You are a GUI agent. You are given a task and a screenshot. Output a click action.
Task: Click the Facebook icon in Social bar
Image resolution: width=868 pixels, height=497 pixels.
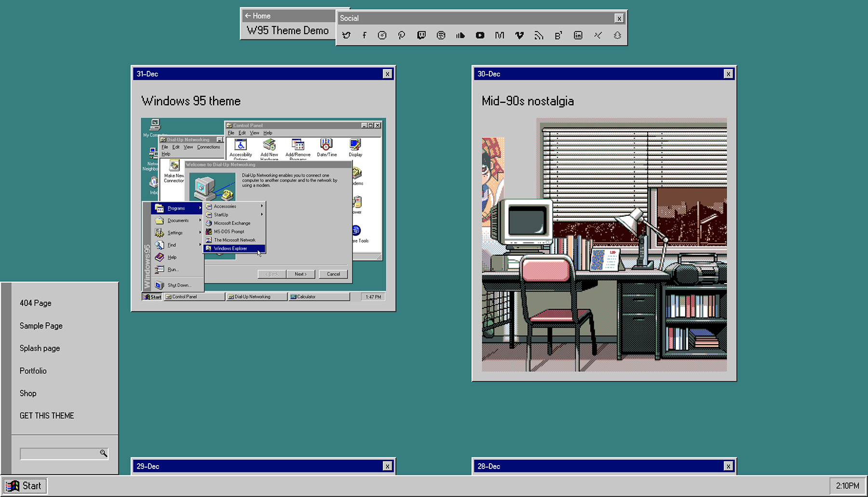[364, 35]
